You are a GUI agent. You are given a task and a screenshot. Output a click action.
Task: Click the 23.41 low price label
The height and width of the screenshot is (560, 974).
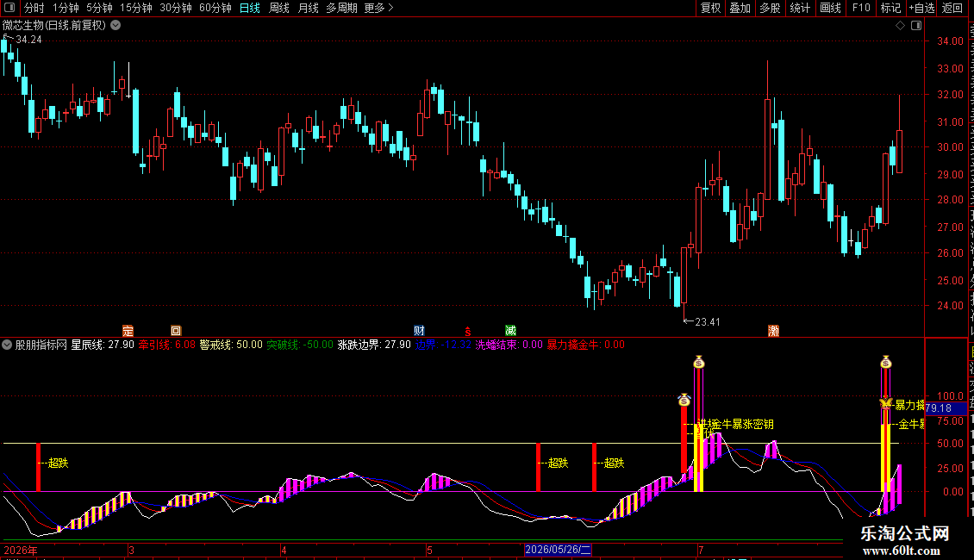pyautogui.click(x=708, y=321)
